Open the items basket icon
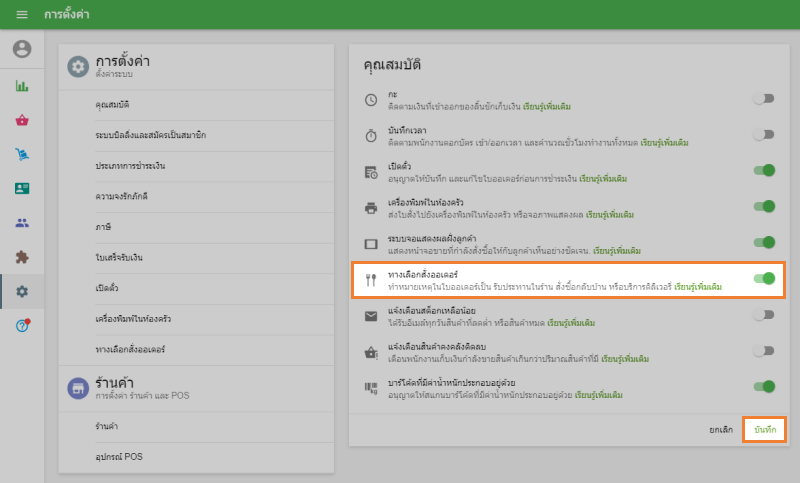The height and width of the screenshot is (483, 800). tap(22, 120)
